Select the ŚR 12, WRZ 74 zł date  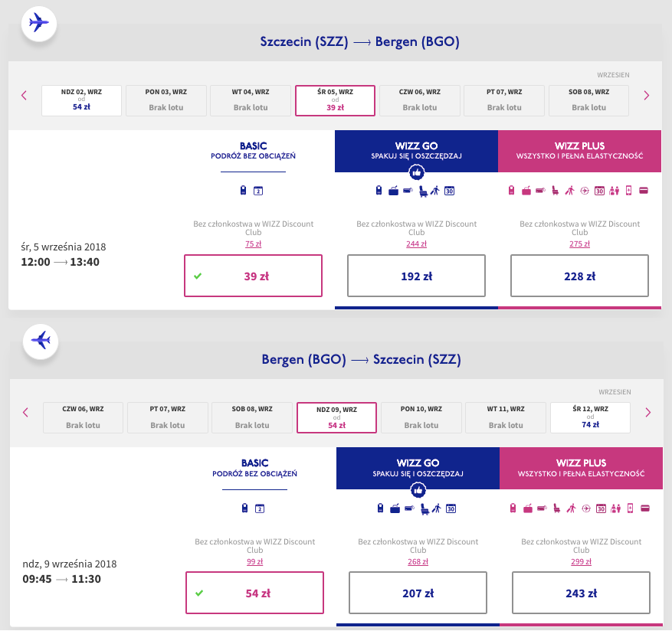pos(590,417)
